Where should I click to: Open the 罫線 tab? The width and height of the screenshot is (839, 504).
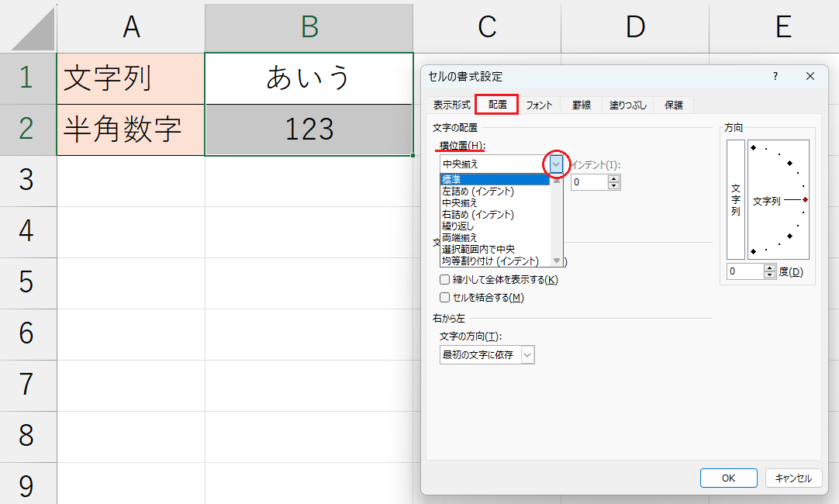click(582, 105)
